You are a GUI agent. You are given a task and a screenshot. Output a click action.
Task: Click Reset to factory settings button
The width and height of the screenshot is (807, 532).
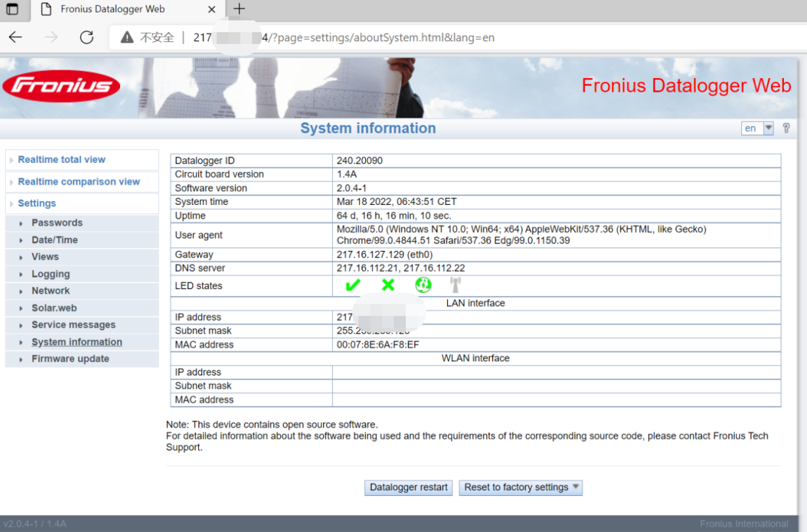coord(521,487)
